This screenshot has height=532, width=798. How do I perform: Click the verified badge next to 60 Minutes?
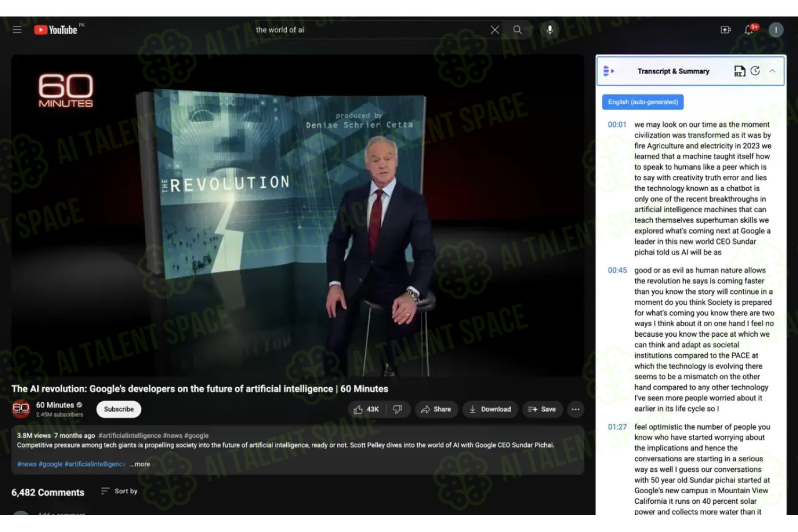[x=79, y=405]
